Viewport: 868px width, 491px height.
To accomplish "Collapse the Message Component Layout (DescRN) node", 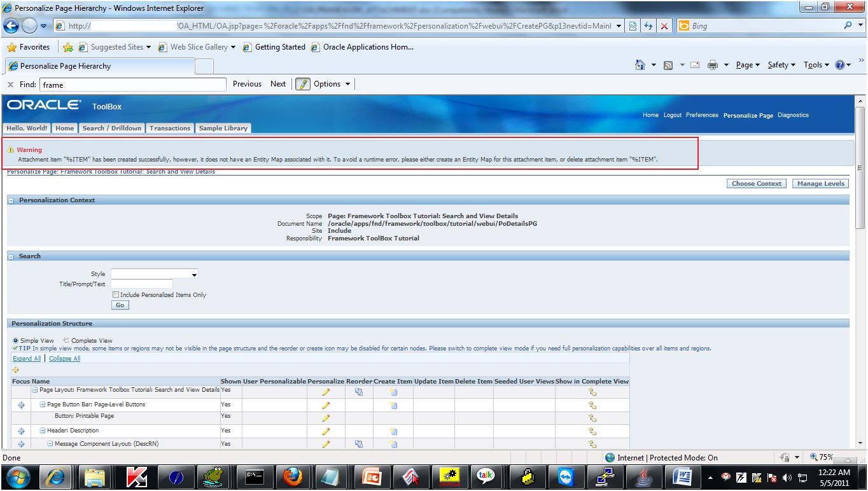I will 50,444.
